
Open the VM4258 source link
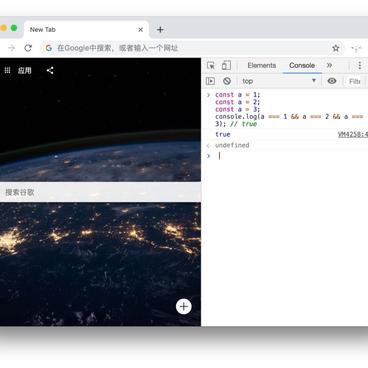tap(353, 134)
